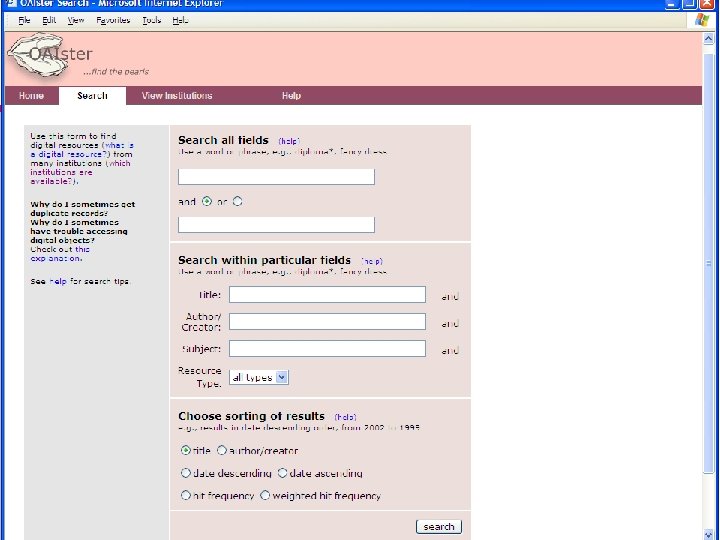
Task: Open 'which institutions are available?' link
Action: coord(80,172)
